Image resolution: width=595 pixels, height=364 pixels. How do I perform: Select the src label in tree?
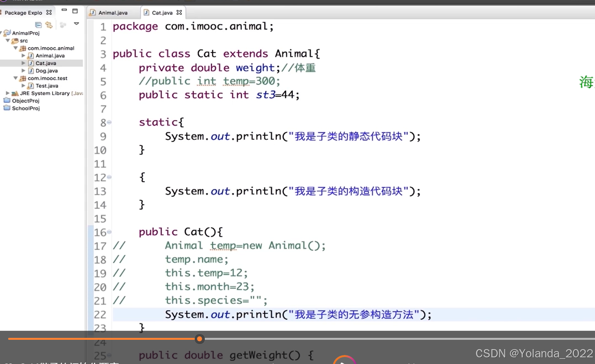24,41
